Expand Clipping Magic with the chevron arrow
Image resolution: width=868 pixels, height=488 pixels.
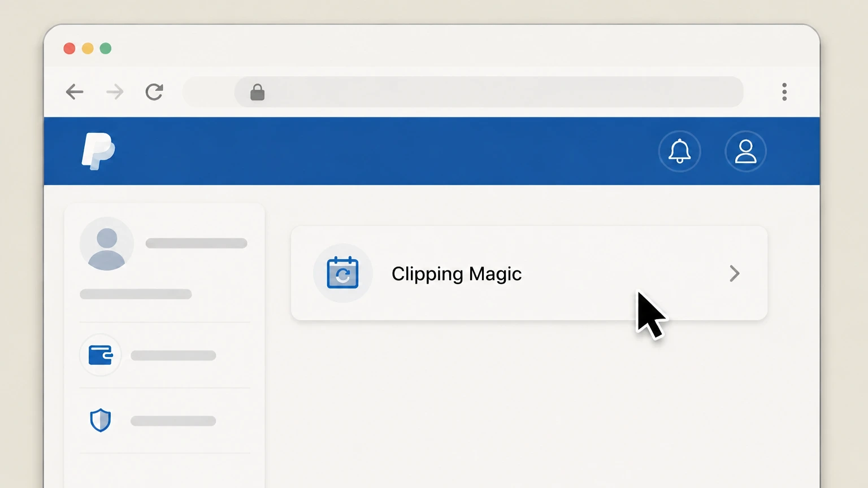click(734, 273)
